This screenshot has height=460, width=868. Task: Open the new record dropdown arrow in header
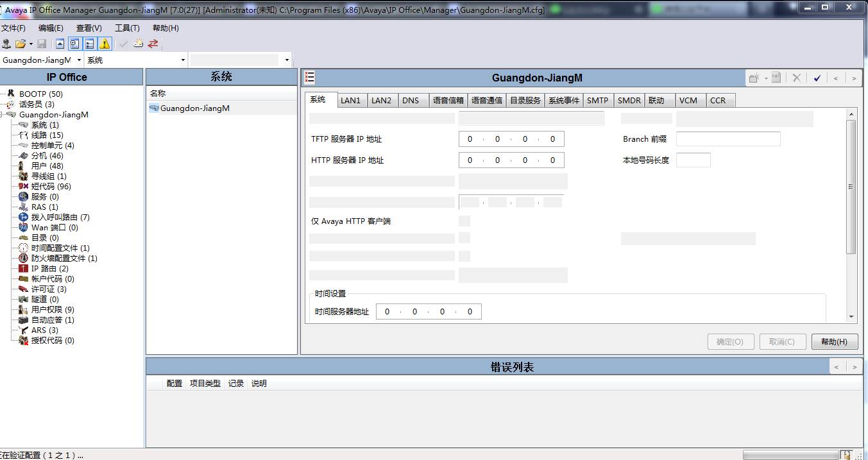[x=766, y=78]
